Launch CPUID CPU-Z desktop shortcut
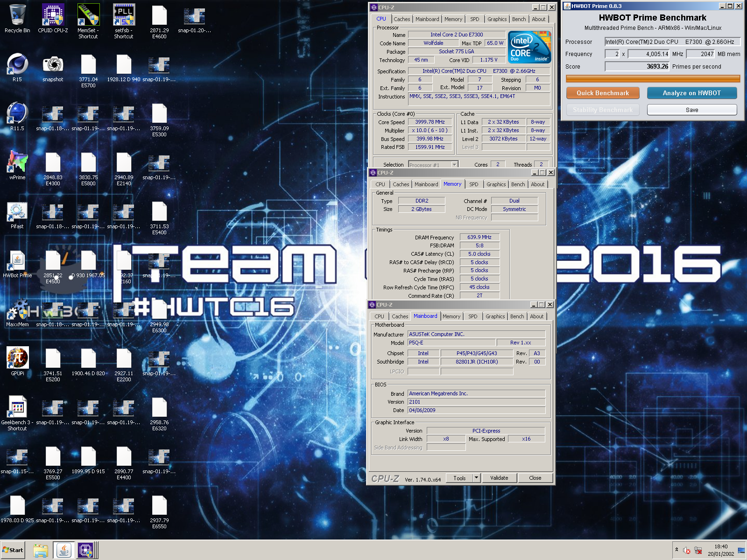Screen dimensions: 747x560 tap(53, 19)
